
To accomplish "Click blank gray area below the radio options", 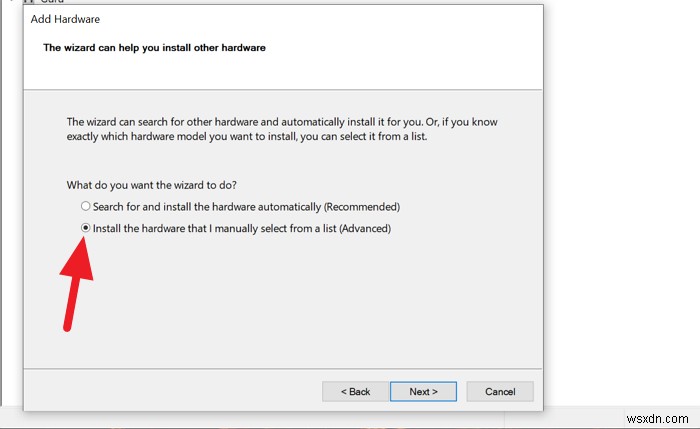I will click(x=300, y=300).
